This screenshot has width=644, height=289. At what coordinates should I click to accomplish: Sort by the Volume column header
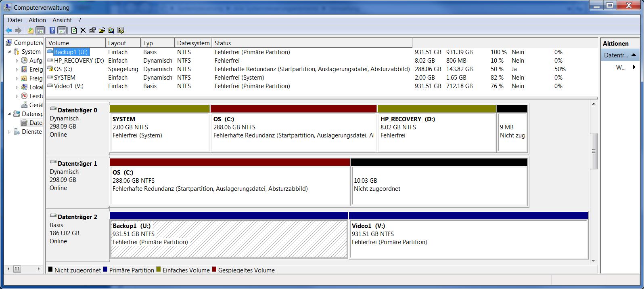(76, 43)
